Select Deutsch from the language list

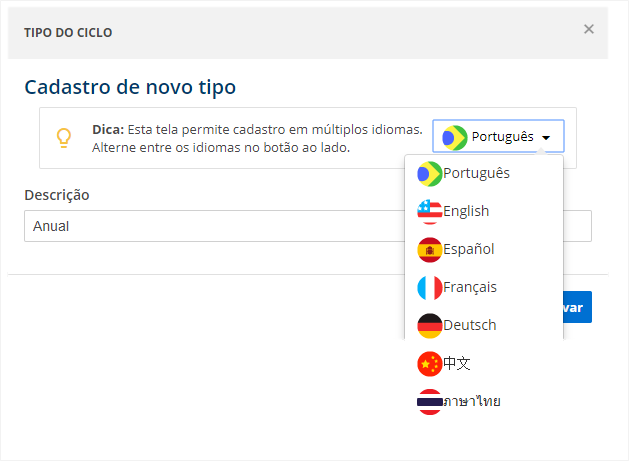click(x=470, y=326)
